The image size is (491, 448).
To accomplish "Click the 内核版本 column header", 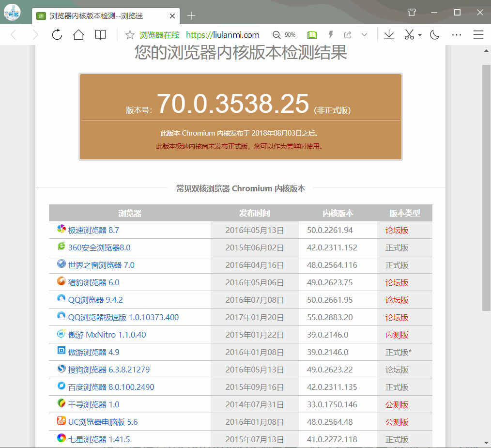I will [338, 214].
